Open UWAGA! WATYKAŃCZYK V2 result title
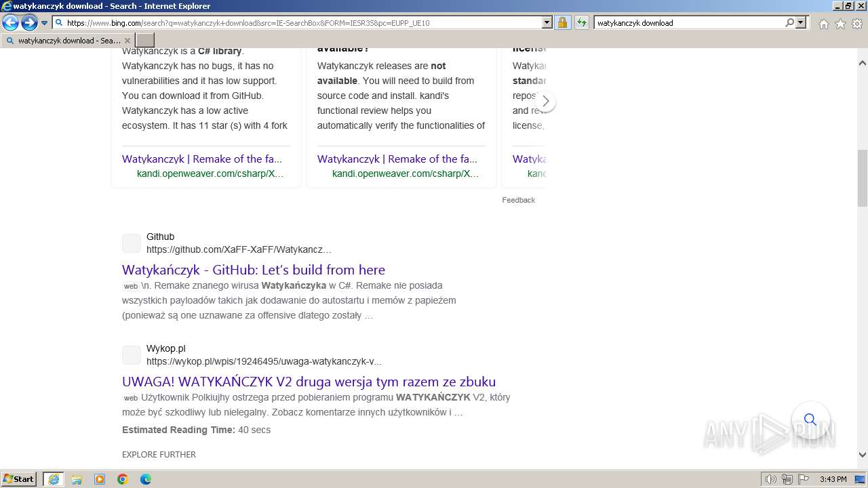This screenshot has width=868, height=488. coord(309,382)
